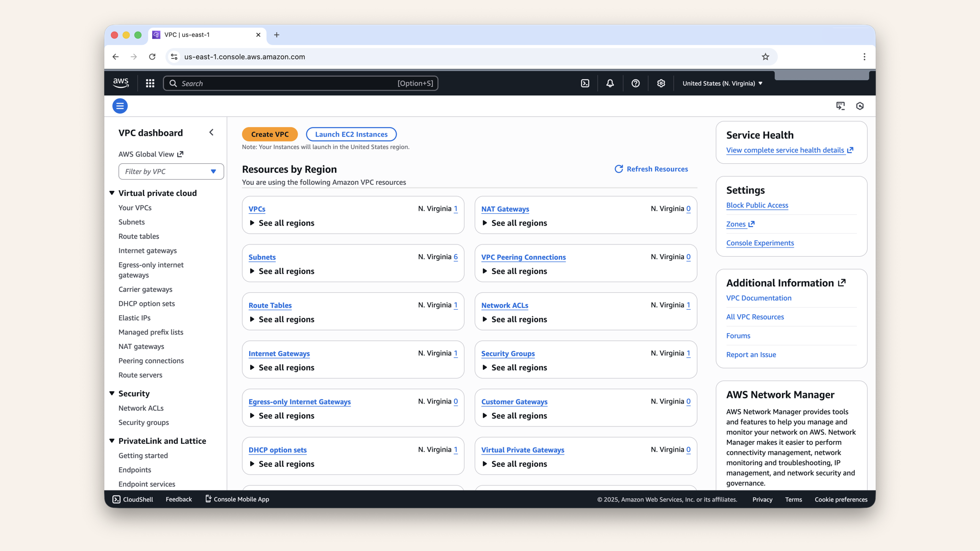Click the blue hamburger menu button
The image size is (980, 551).
tap(119, 106)
